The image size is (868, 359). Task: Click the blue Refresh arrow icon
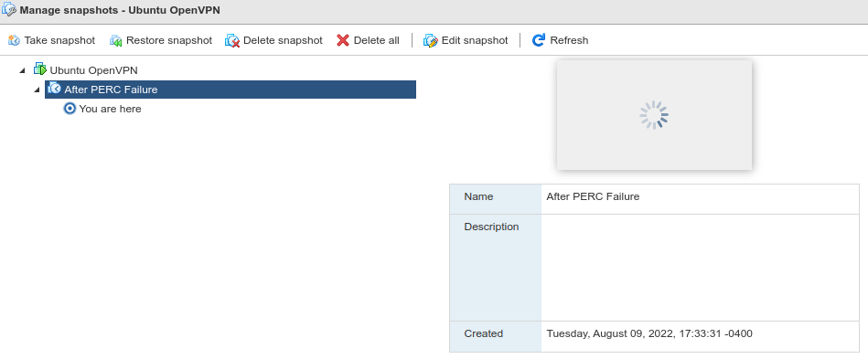pos(539,40)
